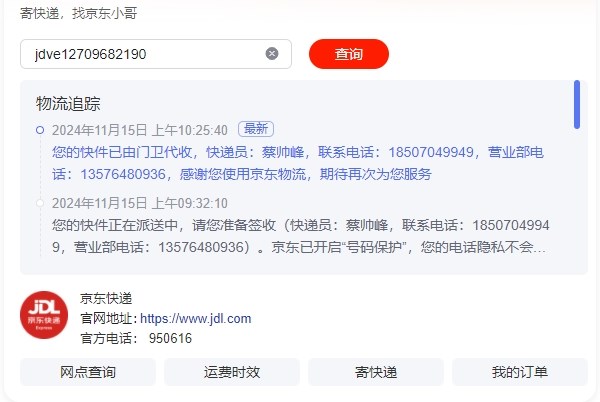The height and width of the screenshot is (402, 600).
Task: Open the https://www.jdl.com official website link
Action: 196,318
